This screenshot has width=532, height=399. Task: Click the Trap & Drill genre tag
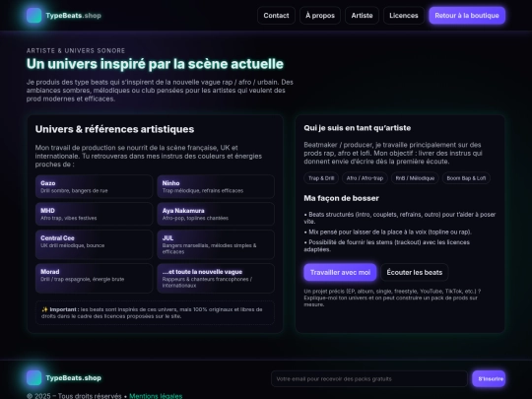click(321, 178)
